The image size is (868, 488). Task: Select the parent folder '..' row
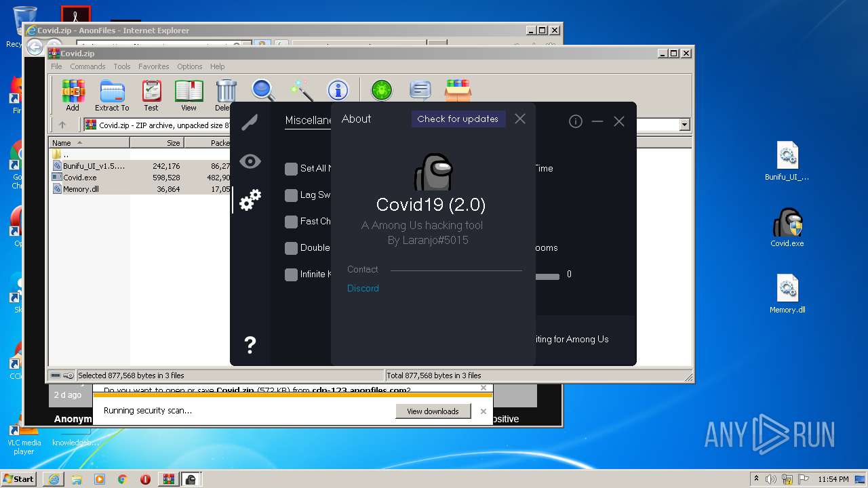[140, 155]
